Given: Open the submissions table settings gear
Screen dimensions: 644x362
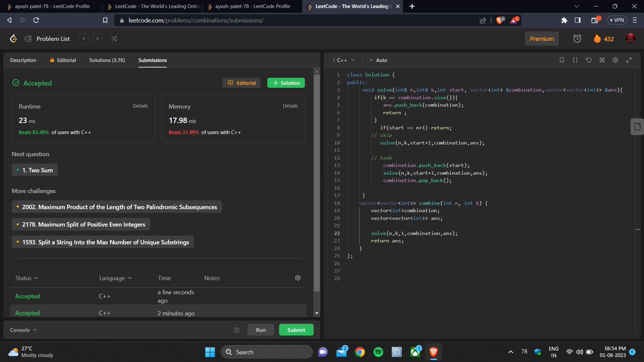Looking at the screenshot, I should tap(298, 278).
